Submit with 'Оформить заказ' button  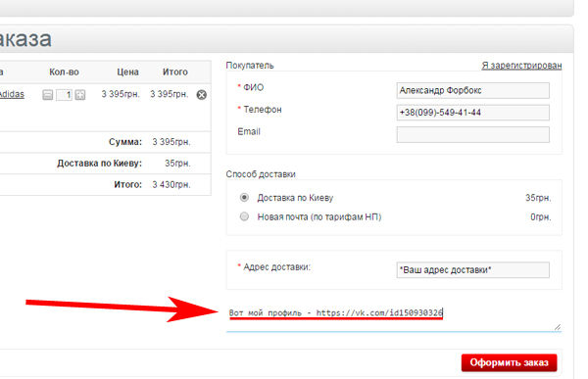509,363
